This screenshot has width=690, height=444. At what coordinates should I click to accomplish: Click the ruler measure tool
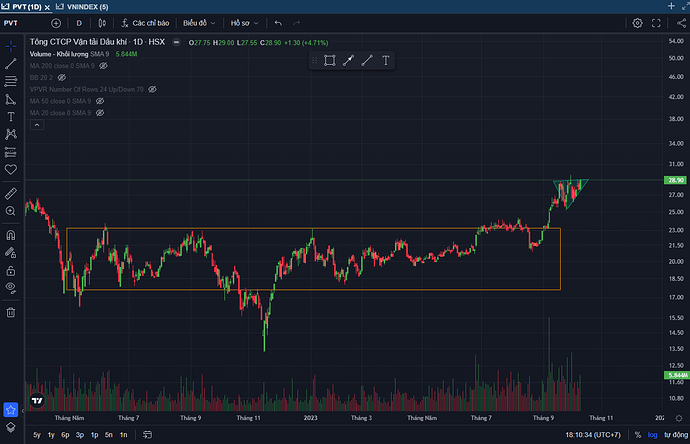pos(11,193)
